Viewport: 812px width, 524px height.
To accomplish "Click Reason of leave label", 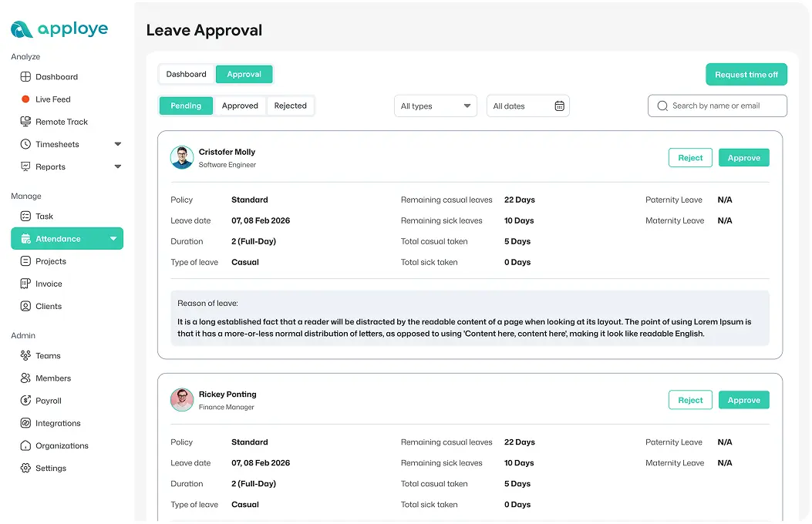I will [207, 303].
